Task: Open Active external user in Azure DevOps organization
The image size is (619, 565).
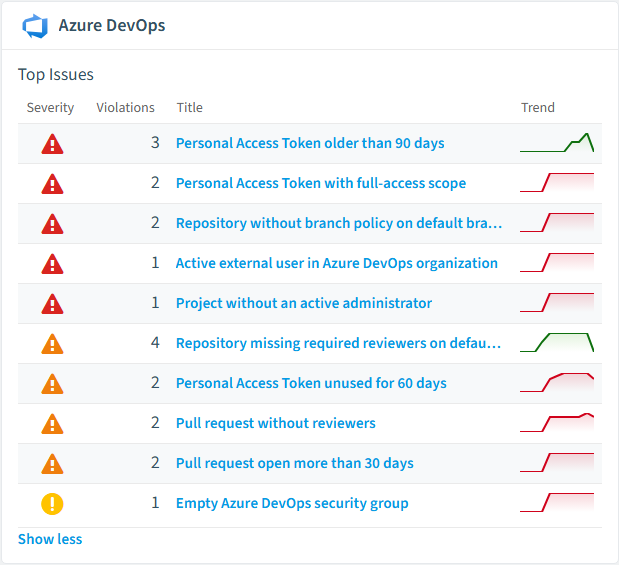Action: (337, 263)
